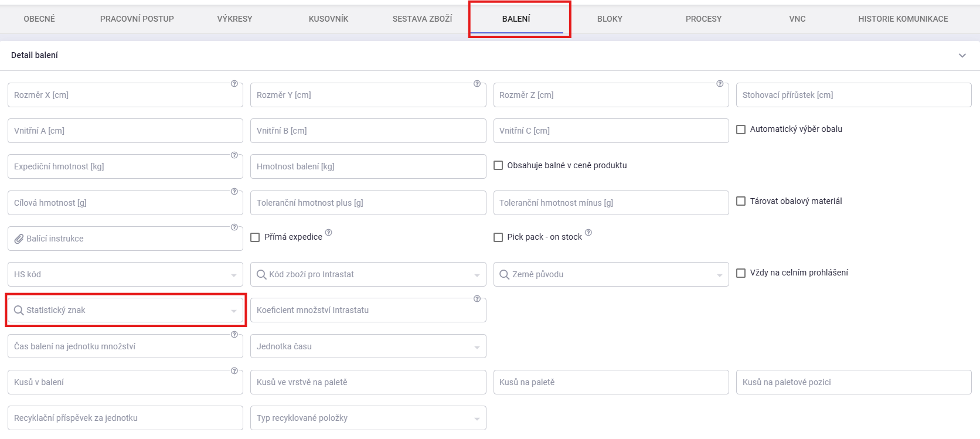Click the Kusů na paletě input field
Image resolution: width=980 pixels, height=439 pixels.
[x=611, y=382]
